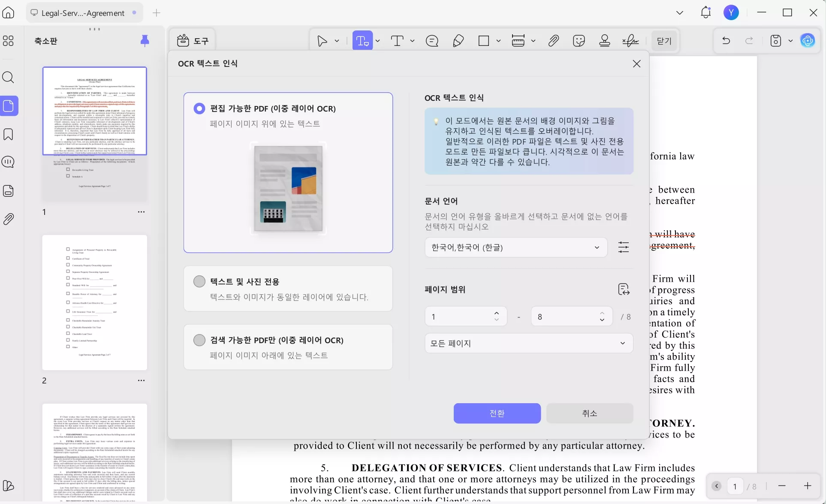Open the file attachment tool
Image resolution: width=826 pixels, height=504 pixels.
[x=554, y=40]
